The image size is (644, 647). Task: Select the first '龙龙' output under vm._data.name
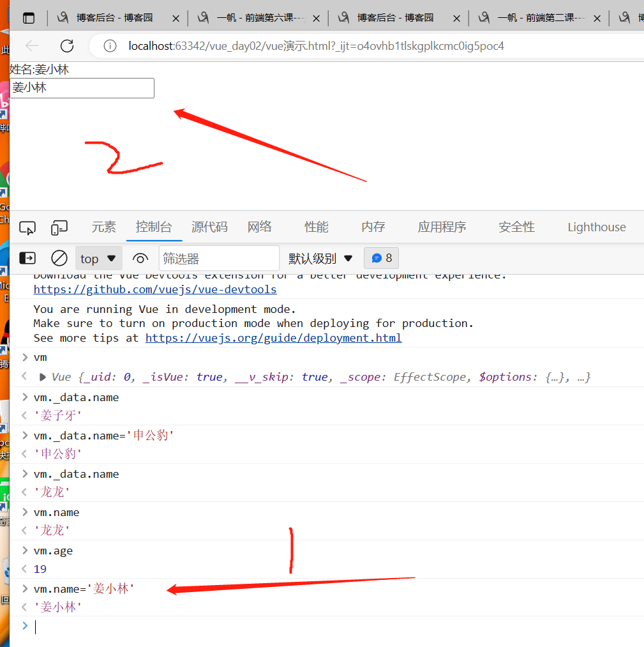click(x=52, y=492)
